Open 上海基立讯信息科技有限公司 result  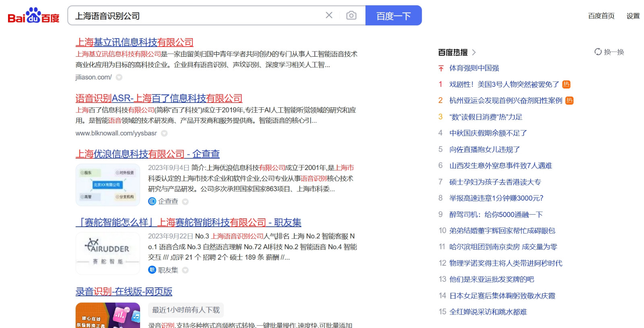[x=134, y=42]
